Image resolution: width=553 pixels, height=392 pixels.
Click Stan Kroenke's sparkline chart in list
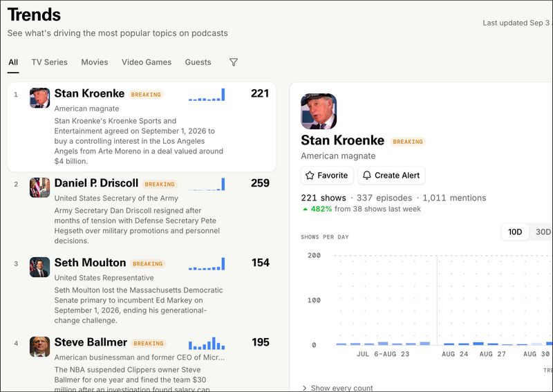(x=207, y=95)
